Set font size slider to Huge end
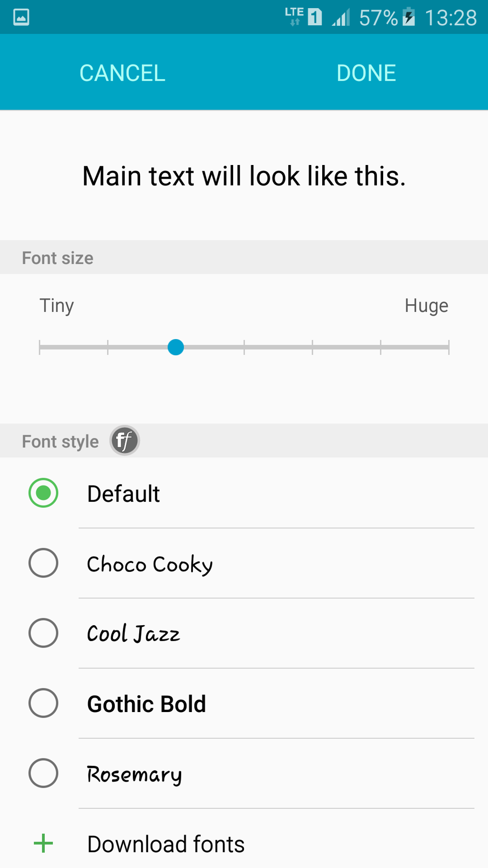 click(448, 347)
